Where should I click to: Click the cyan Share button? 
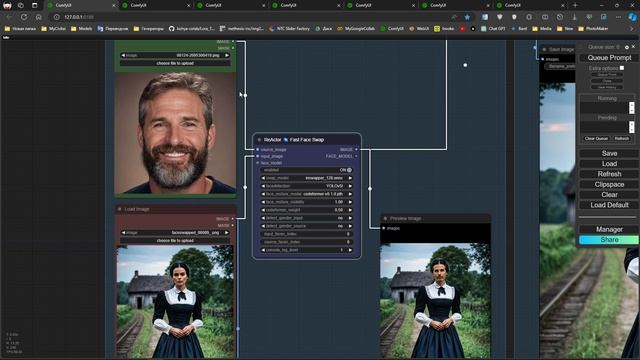(609, 240)
